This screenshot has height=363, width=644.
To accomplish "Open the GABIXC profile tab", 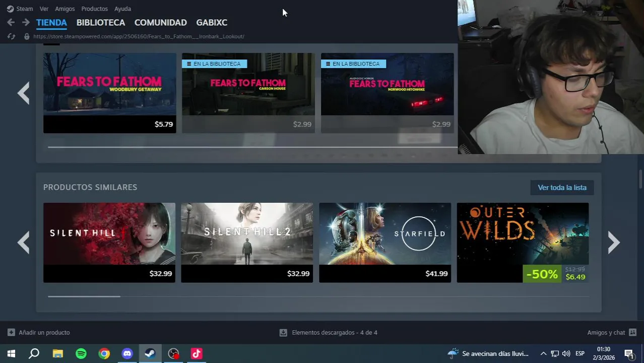I will [212, 23].
